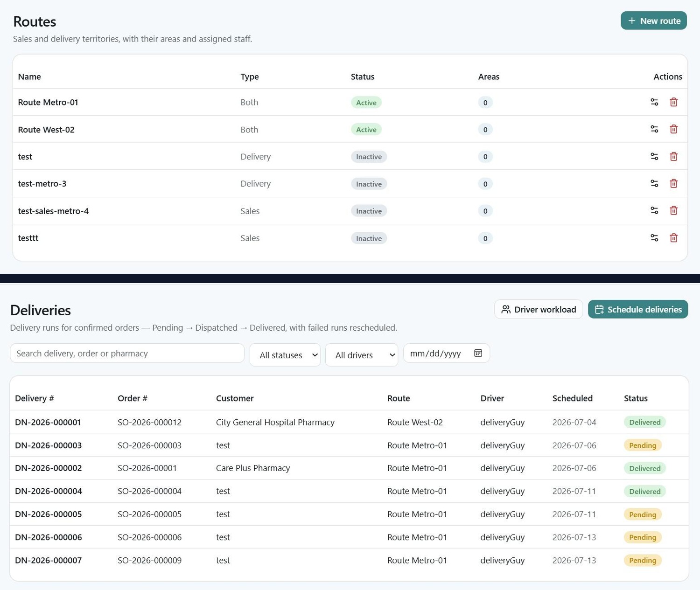Click the trash icon for route 'test'
Viewport: 700px width, 590px height.
coord(673,157)
